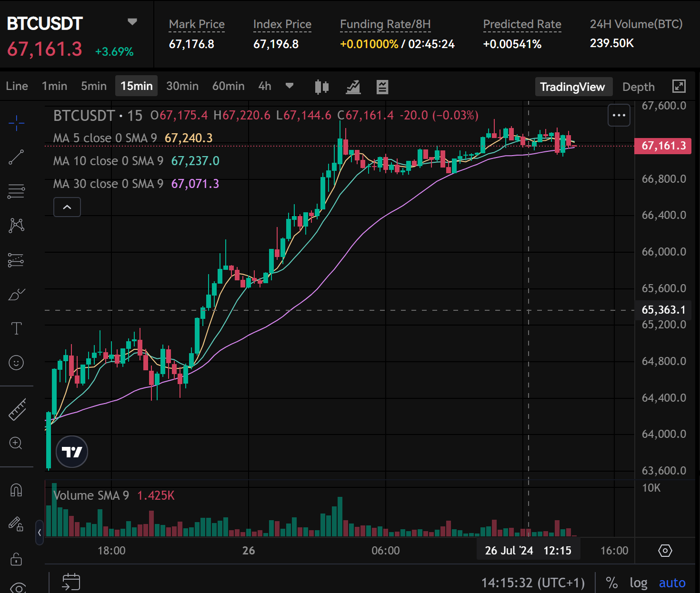This screenshot has width=700, height=593.
Task: Click the MA 10 close indicator legend
Action: 136,161
